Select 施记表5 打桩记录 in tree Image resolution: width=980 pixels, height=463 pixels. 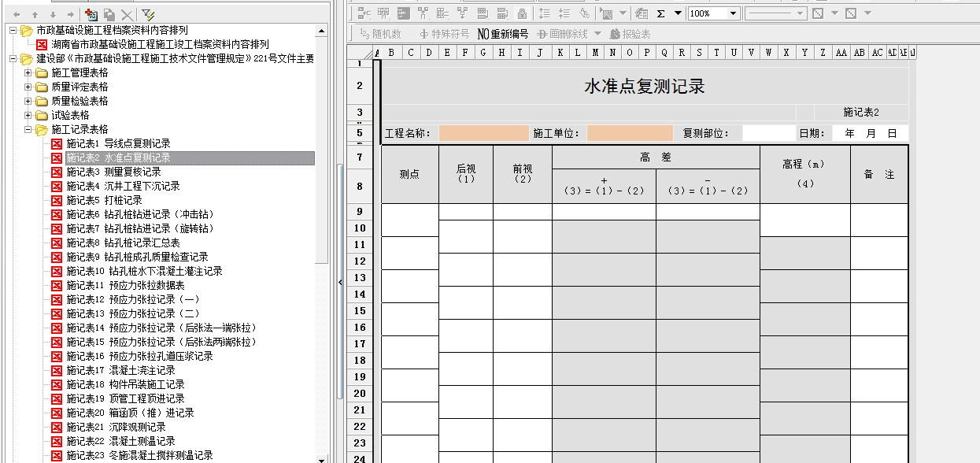104,200
